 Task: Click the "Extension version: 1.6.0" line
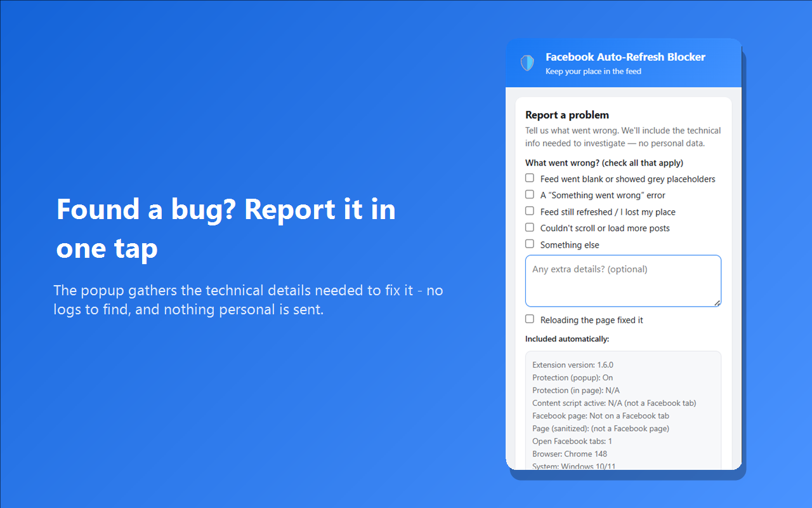tap(573, 365)
